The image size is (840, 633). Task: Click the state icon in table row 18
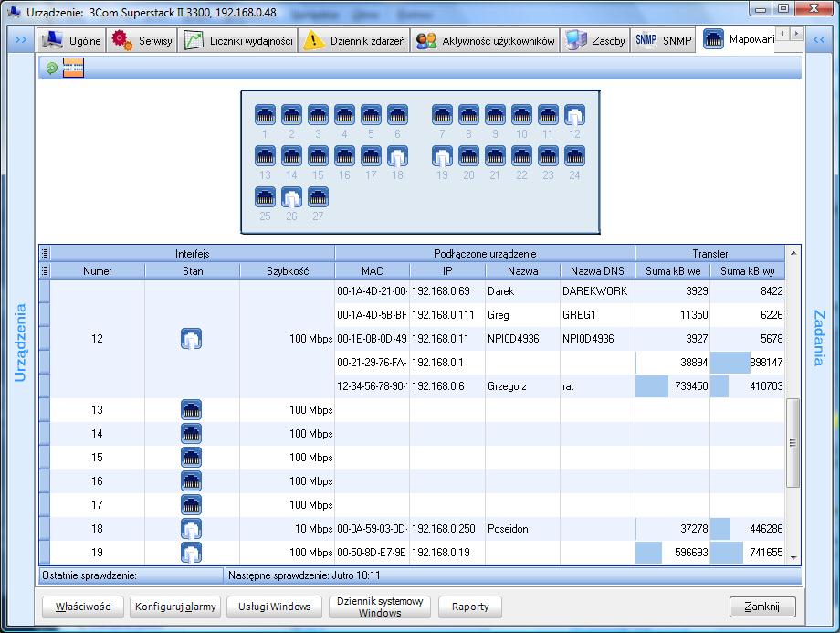coord(191,529)
